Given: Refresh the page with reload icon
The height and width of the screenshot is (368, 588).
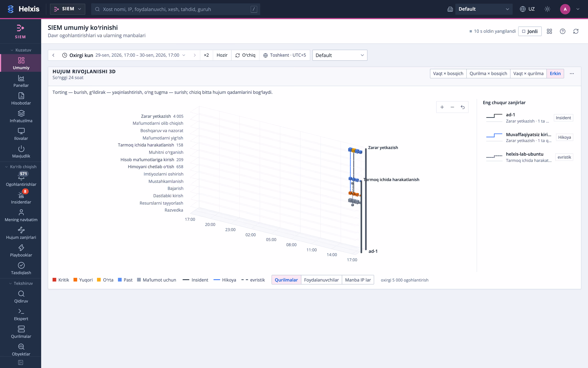Looking at the screenshot, I should pyautogui.click(x=576, y=32).
